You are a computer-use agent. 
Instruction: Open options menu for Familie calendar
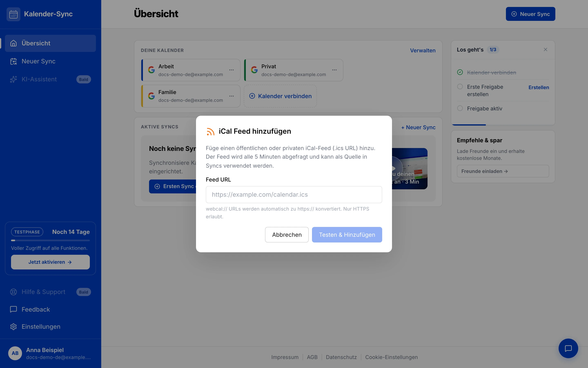coord(232,96)
